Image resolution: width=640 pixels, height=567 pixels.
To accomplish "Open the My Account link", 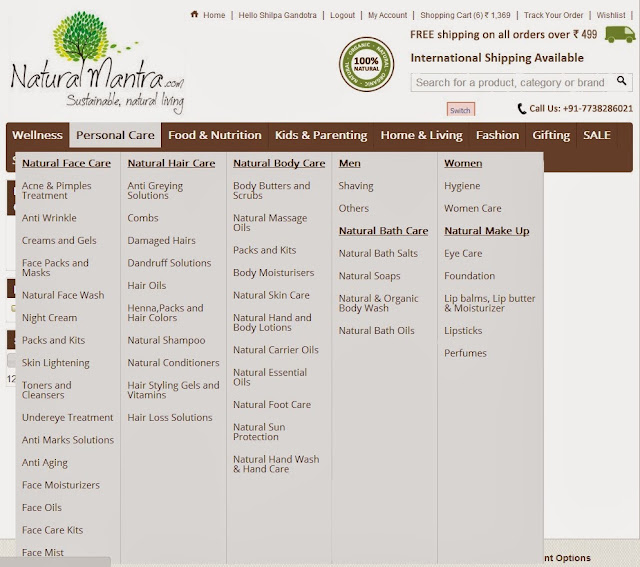I will coord(387,15).
